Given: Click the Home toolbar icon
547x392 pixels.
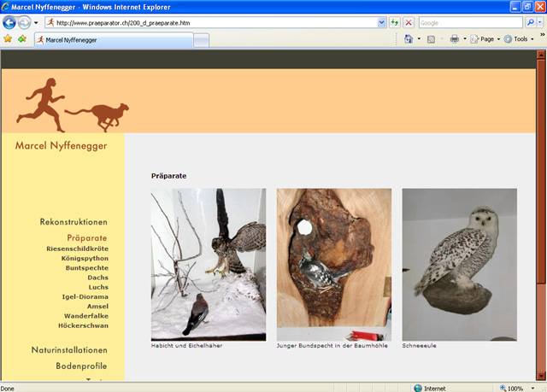Looking at the screenshot, I should [409, 39].
